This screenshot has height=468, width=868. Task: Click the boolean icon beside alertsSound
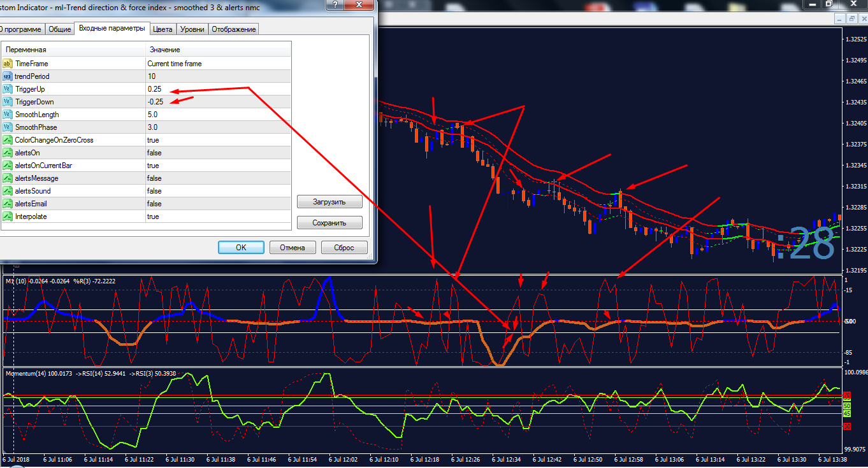[x=8, y=191]
